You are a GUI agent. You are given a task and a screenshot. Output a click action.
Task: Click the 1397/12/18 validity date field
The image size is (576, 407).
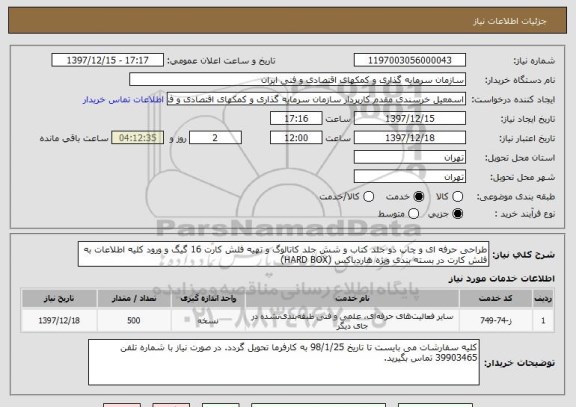pyautogui.click(x=410, y=138)
